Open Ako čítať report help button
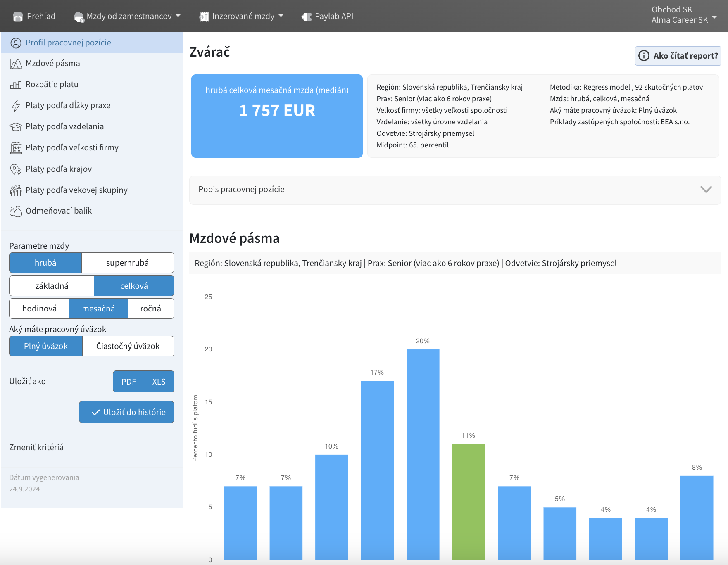The width and height of the screenshot is (728, 565). pos(678,56)
